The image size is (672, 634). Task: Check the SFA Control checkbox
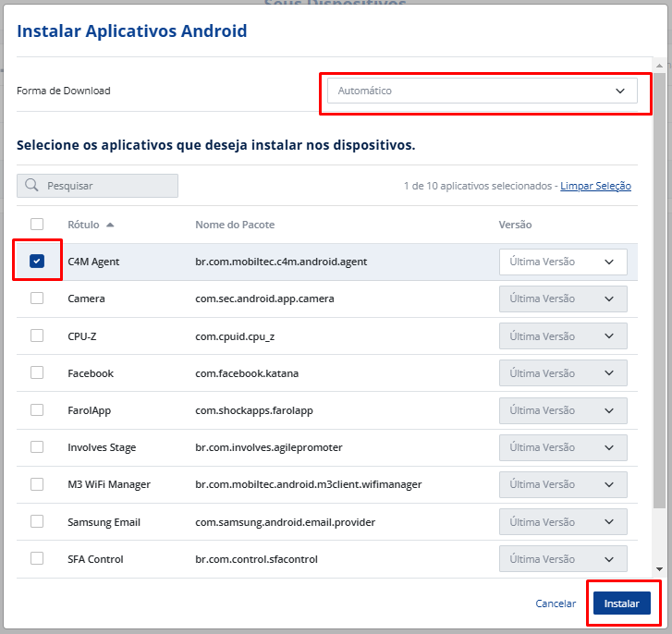pyautogui.click(x=37, y=558)
